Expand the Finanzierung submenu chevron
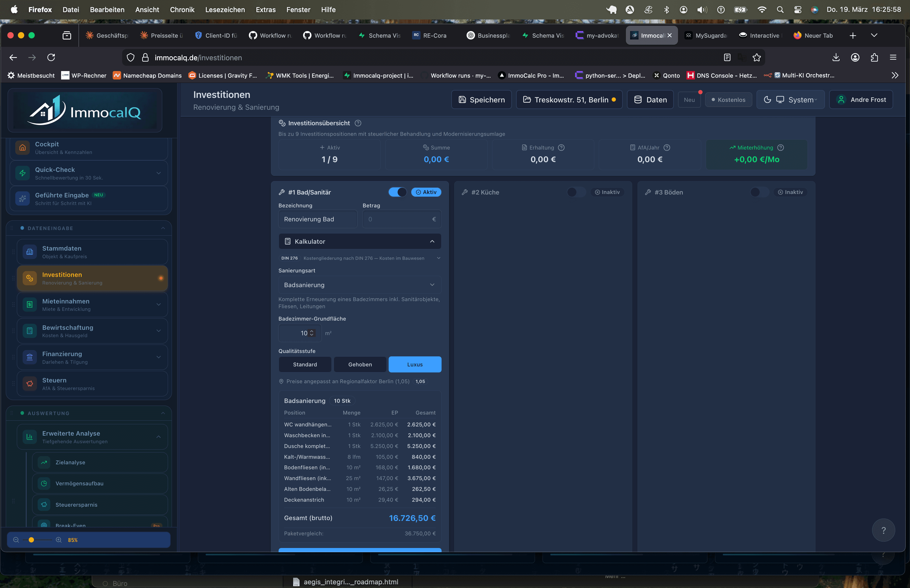 pos(159,357)
